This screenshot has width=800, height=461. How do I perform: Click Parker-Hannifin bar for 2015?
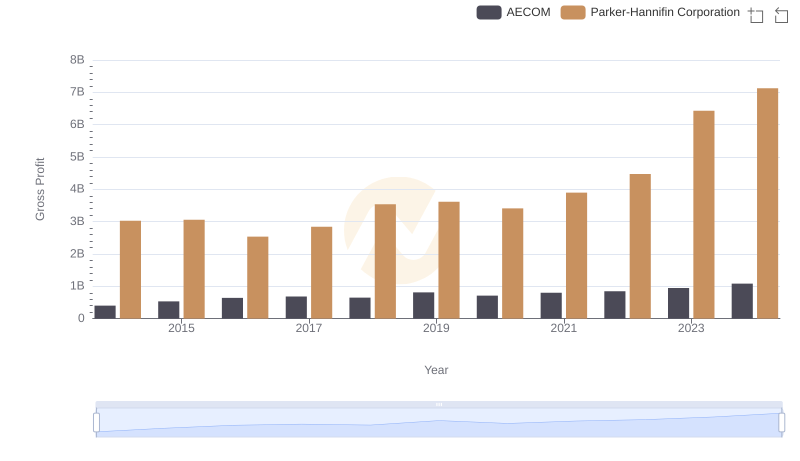click(194, 269)
